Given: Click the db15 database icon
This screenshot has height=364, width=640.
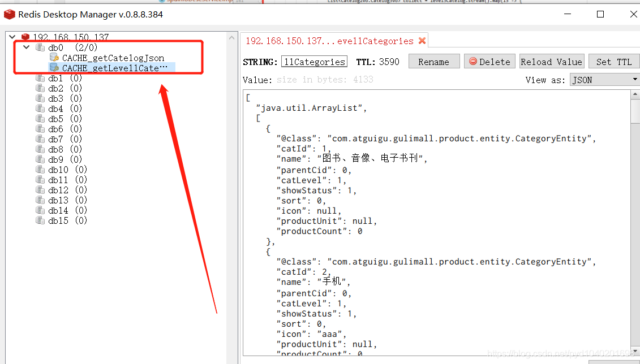Looking at the screenshot, I should [x=40, y=220].
